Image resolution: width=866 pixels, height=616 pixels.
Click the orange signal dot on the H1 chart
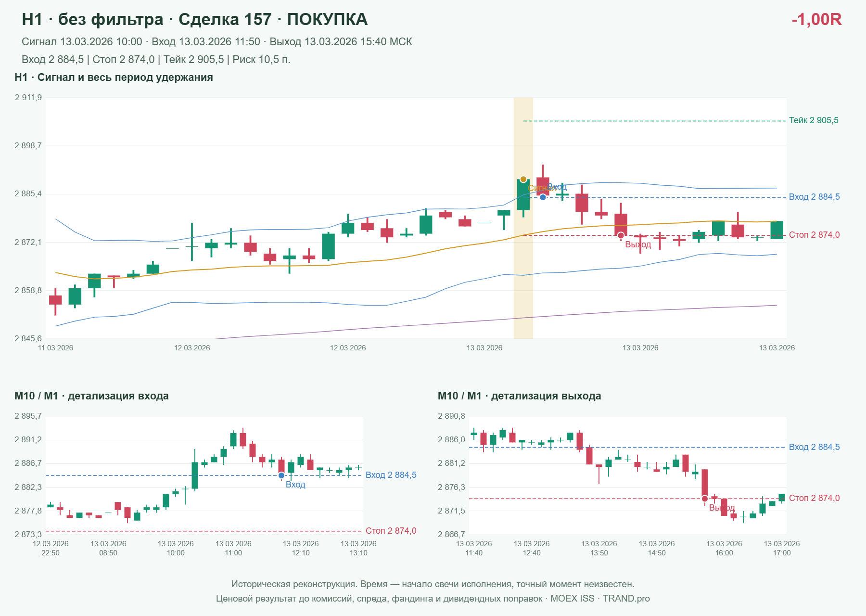pos(523,180)
